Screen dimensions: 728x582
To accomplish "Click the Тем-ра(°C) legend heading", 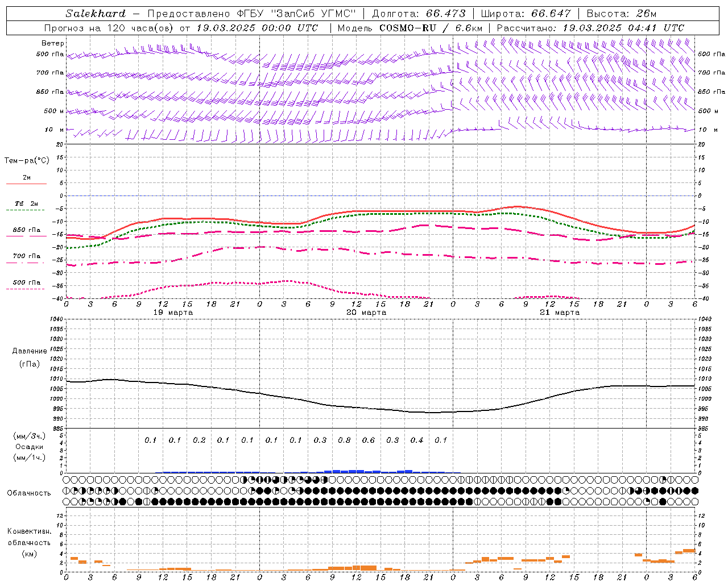I will tap(27, 161).
